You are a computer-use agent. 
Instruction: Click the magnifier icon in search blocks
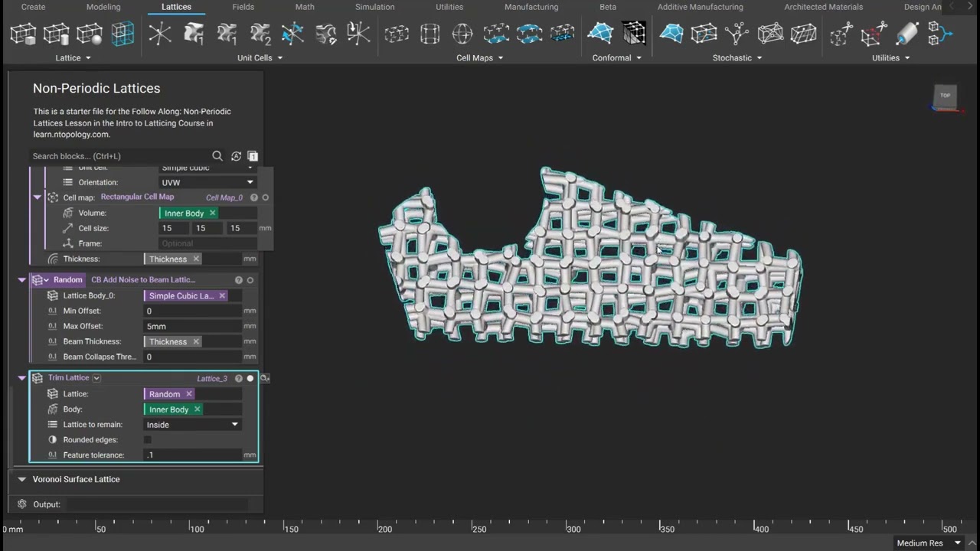click(217, 156)
